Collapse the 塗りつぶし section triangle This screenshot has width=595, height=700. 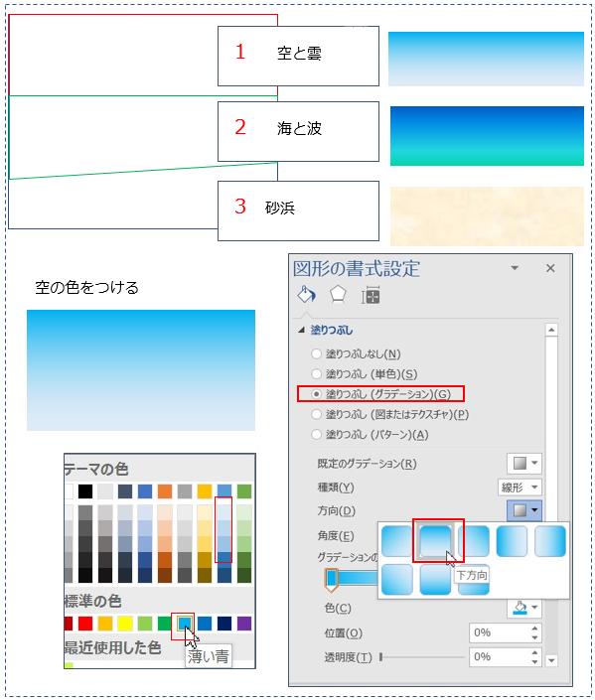tap(302, 330)
